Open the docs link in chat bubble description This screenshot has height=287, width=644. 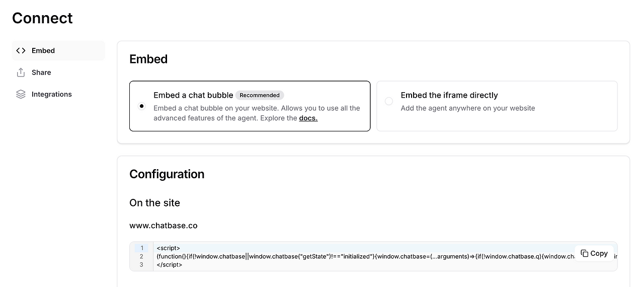[308, 118]
